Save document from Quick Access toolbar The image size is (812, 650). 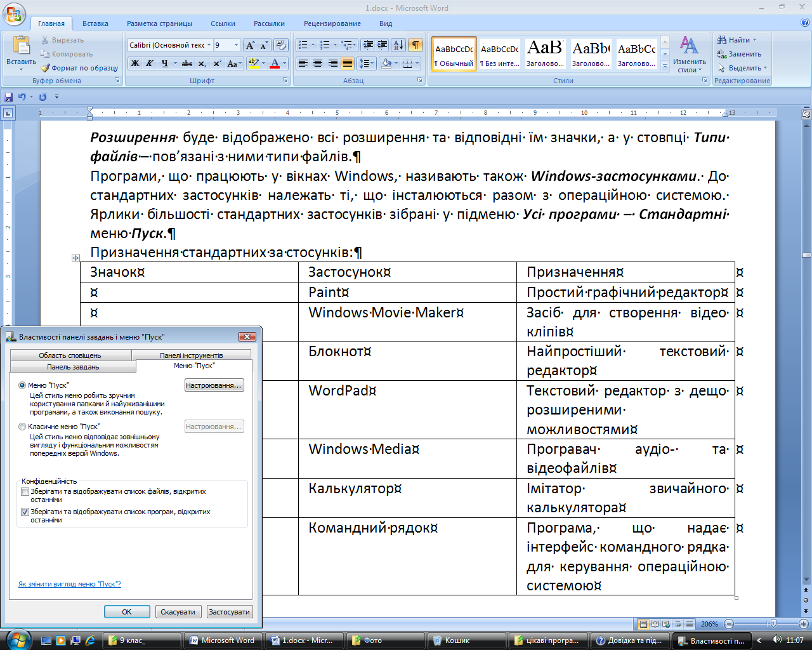pos(8,97)
